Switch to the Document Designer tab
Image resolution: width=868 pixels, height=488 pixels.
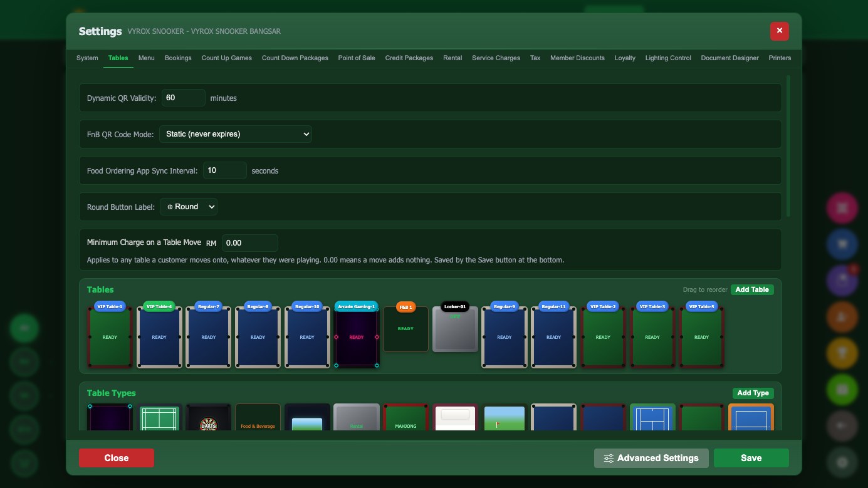729,58
